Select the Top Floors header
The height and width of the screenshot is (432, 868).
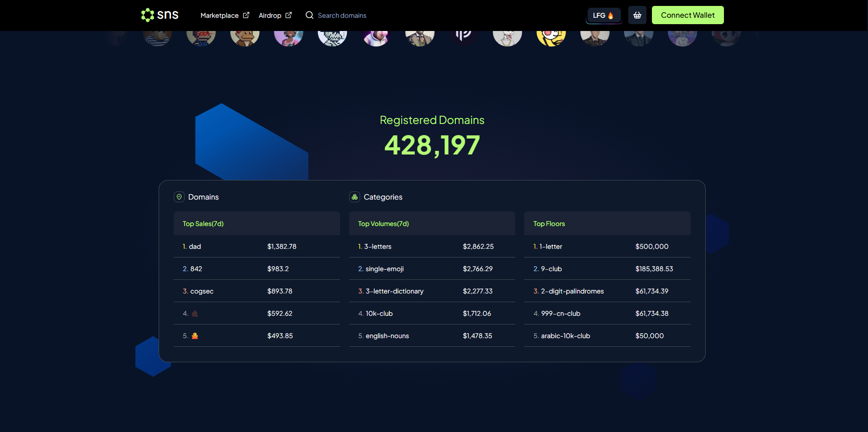click(549, 223)
